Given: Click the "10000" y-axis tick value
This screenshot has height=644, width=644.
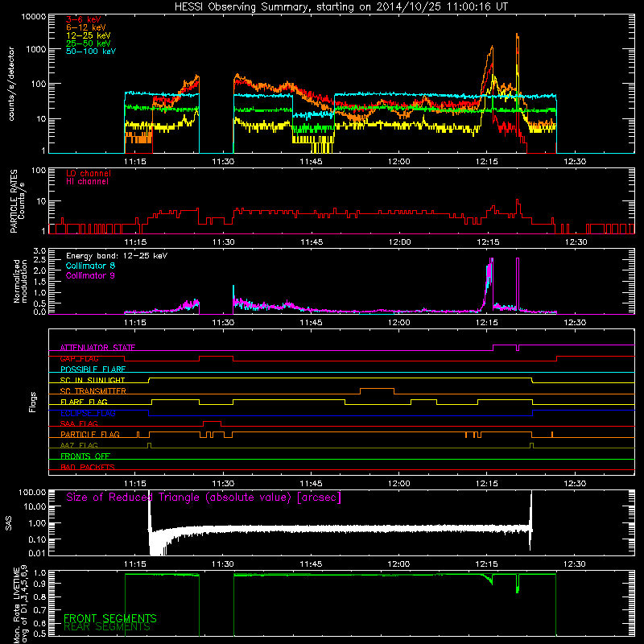Looking at the screenshot, I should pos(34,17).
